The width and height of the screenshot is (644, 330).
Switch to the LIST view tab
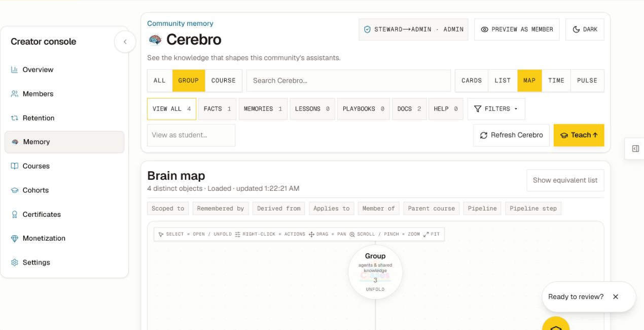coord(503,80)
